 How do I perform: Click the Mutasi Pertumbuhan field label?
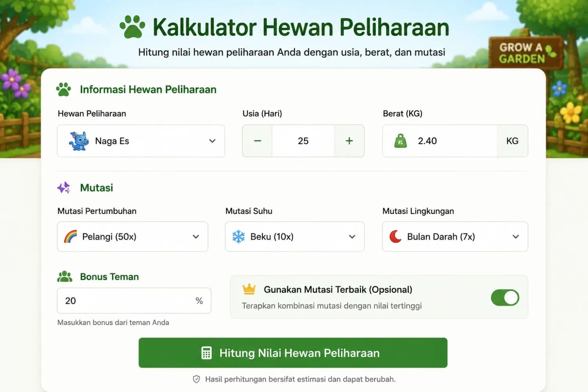[x=97, y=211]
